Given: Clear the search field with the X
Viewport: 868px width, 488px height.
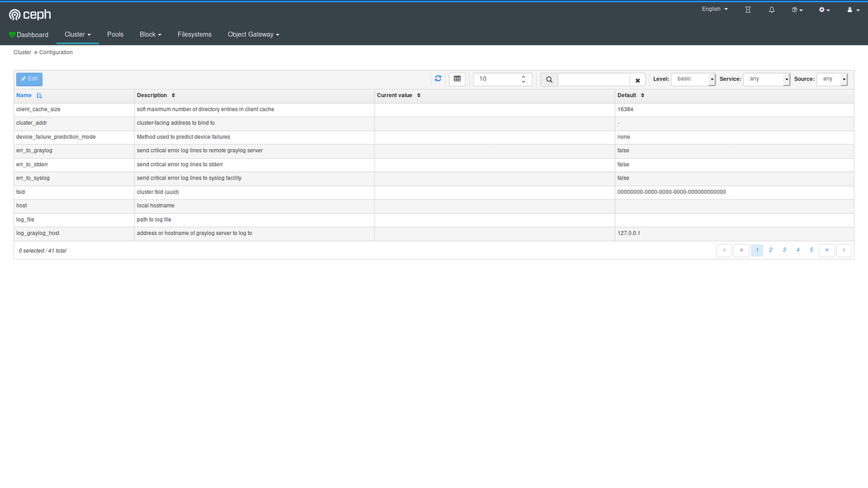Looking at the screenshot, I should pos(638,80).
